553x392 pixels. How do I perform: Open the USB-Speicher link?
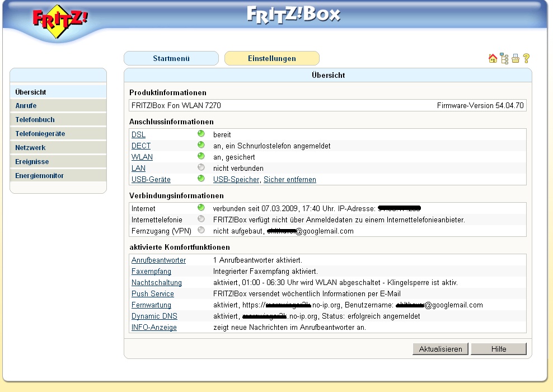(236, 180)
